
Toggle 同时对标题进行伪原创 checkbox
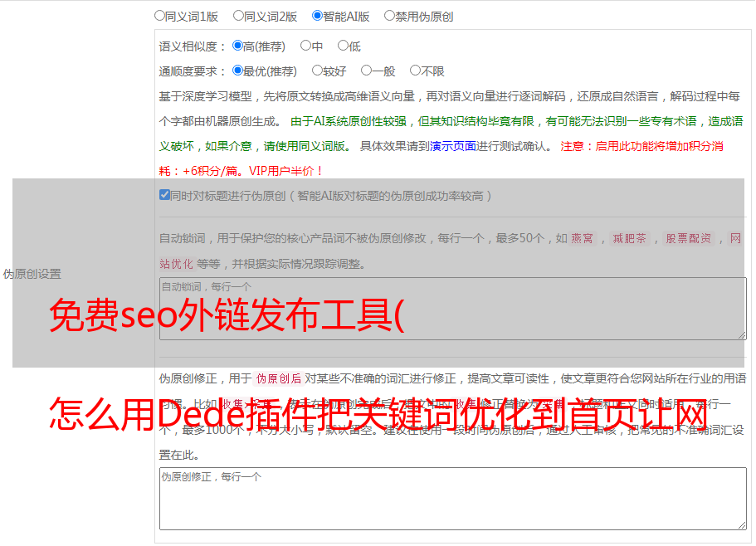coord(164,195)
